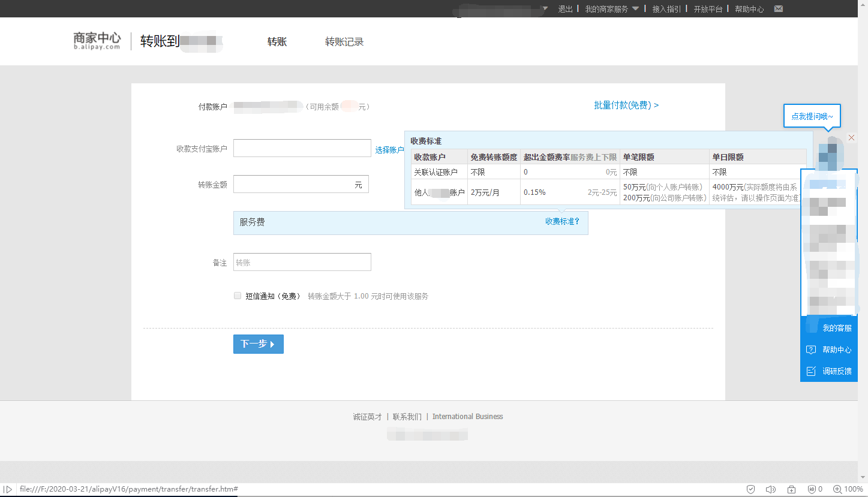Screen dimensions: 868x497
Task: Open 开放平台 in the top bar
Action: point(708,9)
